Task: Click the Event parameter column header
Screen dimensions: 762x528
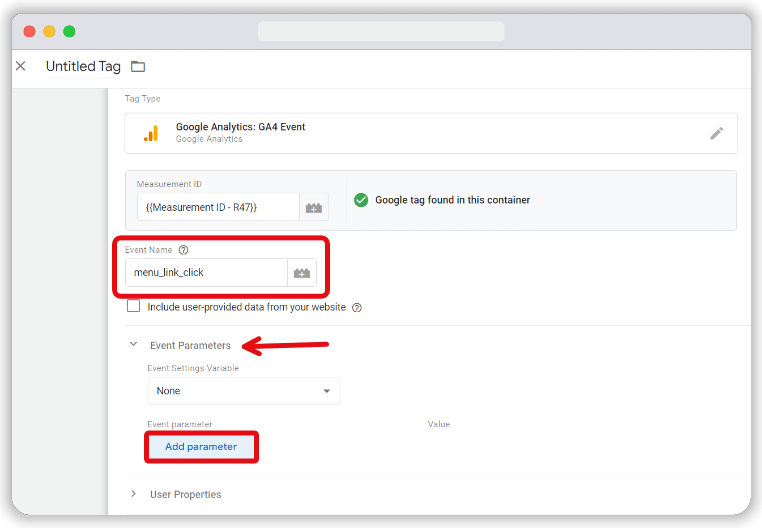Action: (180, 424)
